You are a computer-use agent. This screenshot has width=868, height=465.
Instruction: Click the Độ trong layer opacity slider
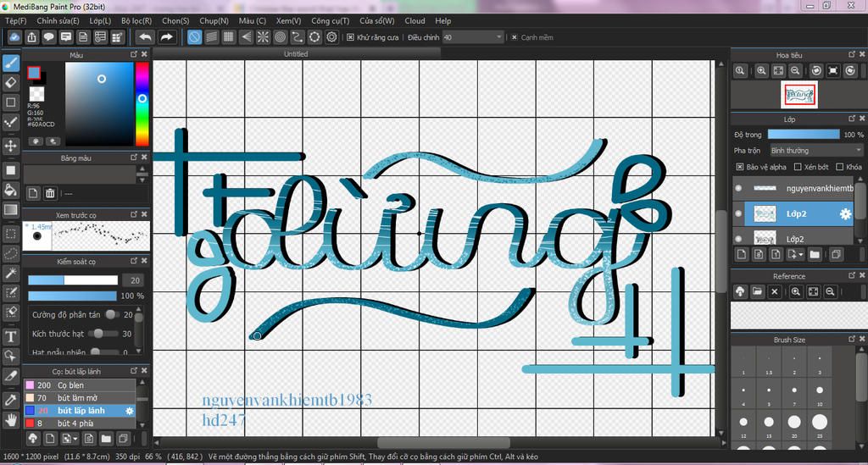[x=804, y=135]
